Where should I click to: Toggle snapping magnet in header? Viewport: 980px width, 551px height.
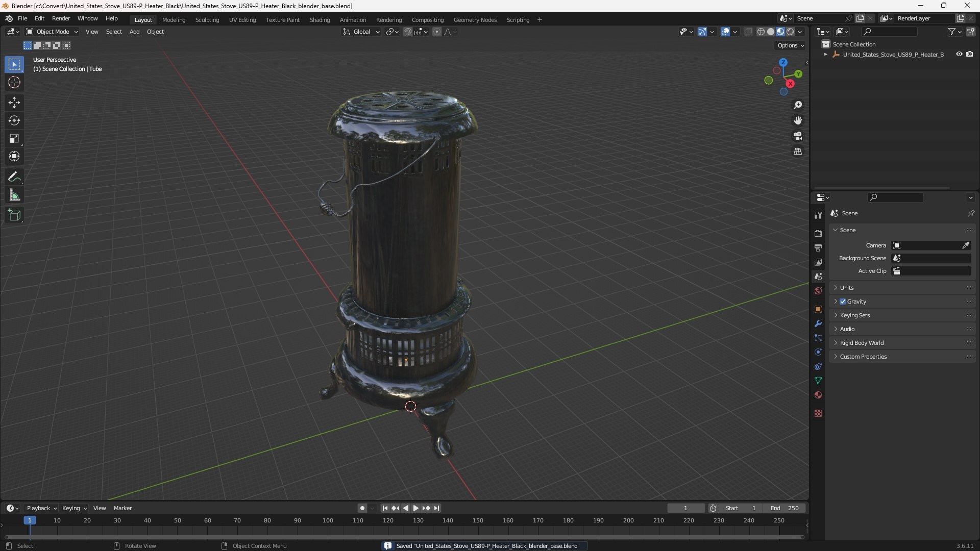[x=408, y=32]
